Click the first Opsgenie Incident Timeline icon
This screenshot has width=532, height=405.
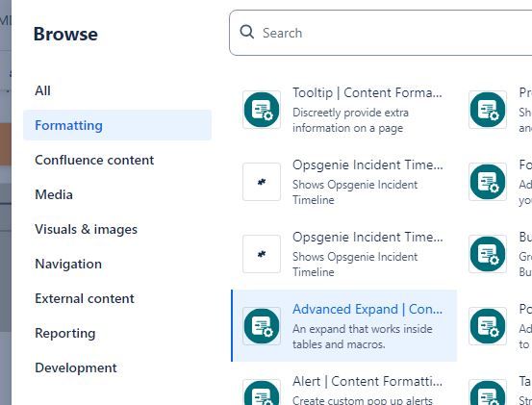click(x=262, y=182)
